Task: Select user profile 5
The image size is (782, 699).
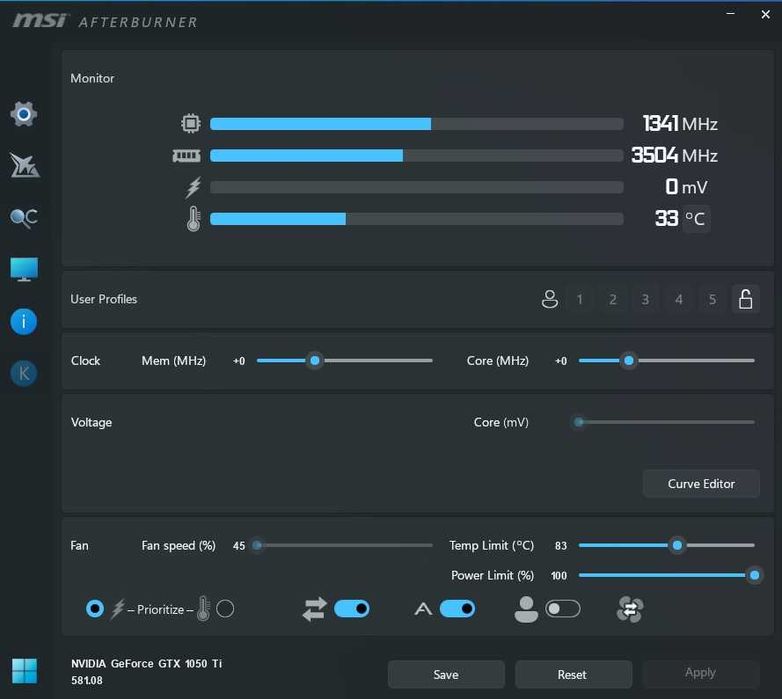Action: coord(712,299)
